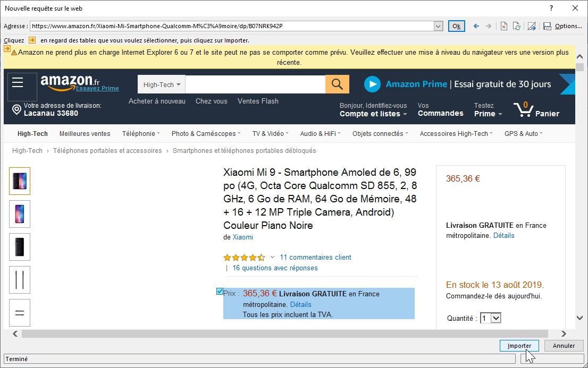Open Ventes Flash link
The width and height of the screenshot is (588, 368).
(258, 101)
